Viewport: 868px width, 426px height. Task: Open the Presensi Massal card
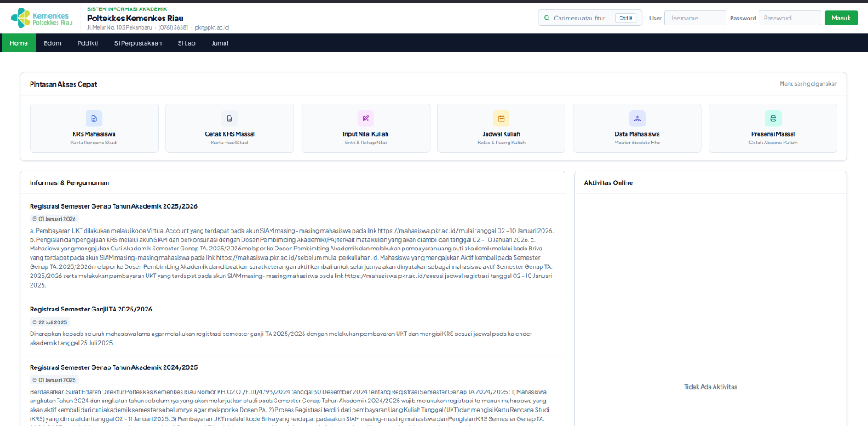tap(773, 128)
